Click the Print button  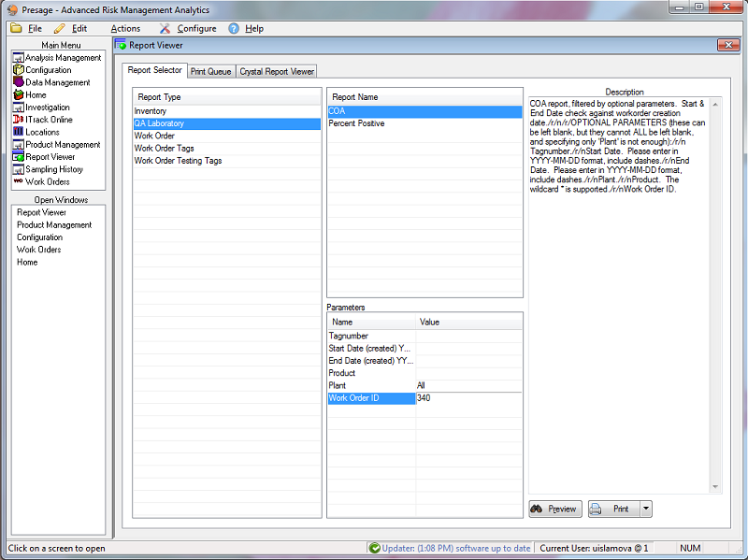612,509
